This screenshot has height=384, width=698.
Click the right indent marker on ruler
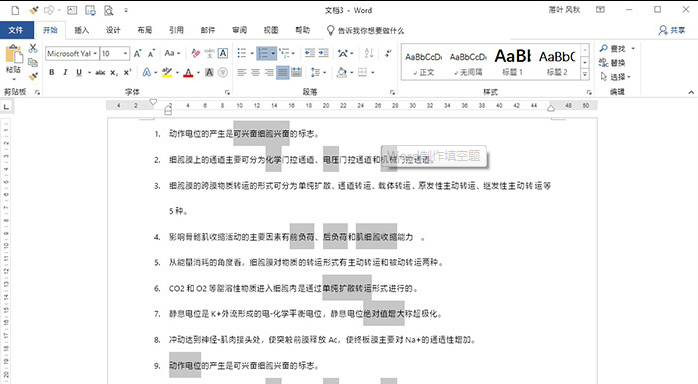(551, 108)
